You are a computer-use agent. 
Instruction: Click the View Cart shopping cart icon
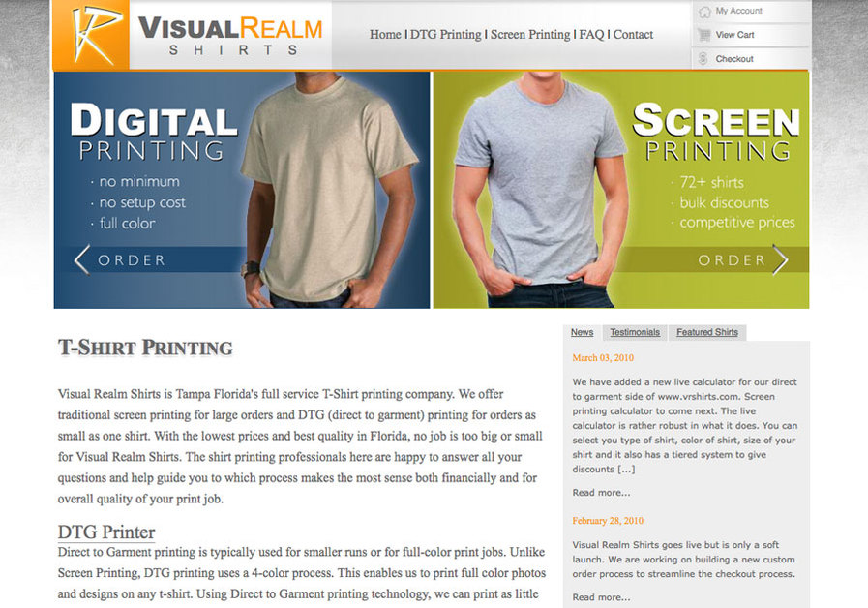(x=703, y=35)
